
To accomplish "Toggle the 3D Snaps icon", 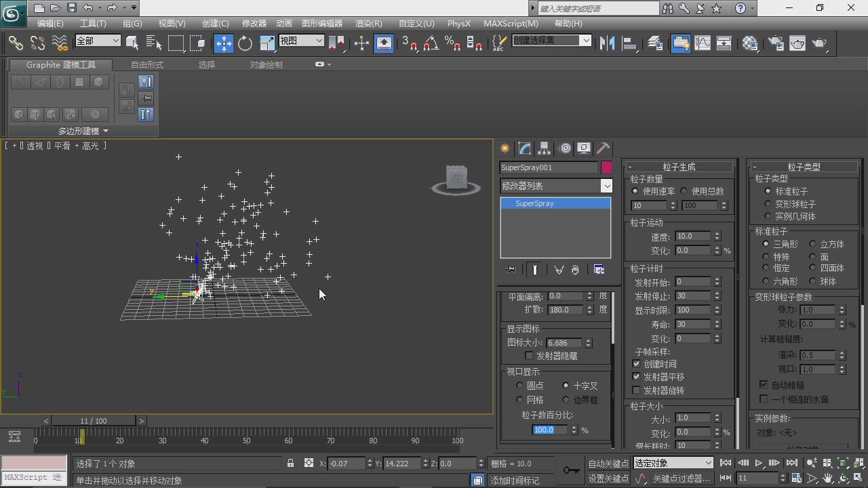I will click(409, 43).
